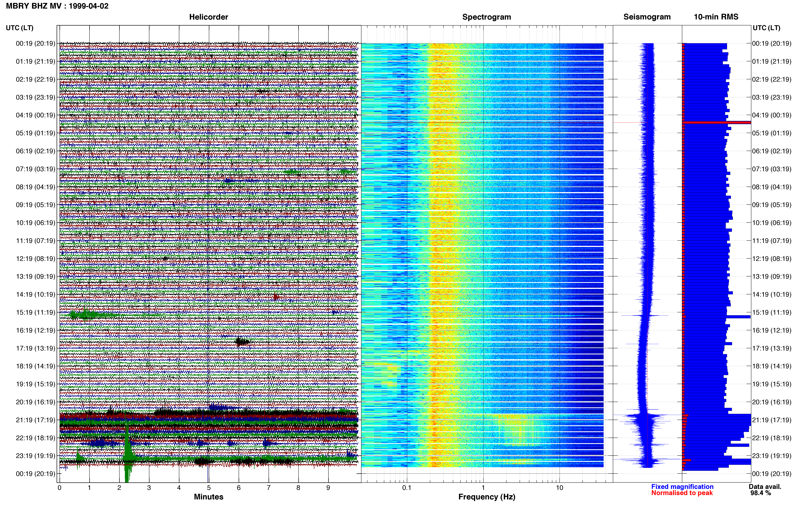Image resolution: width=812 pixels, height=508 pixels.
Task: Click left time label 09:19 (05:19)
Action: pyautogui.click(x=36, y=205)
